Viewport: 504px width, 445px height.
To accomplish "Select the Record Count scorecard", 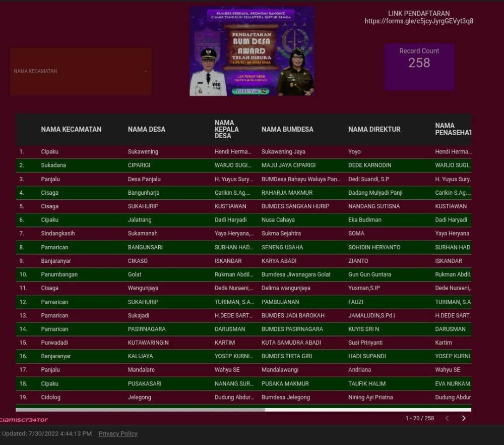I will click(x=419, y=67).
